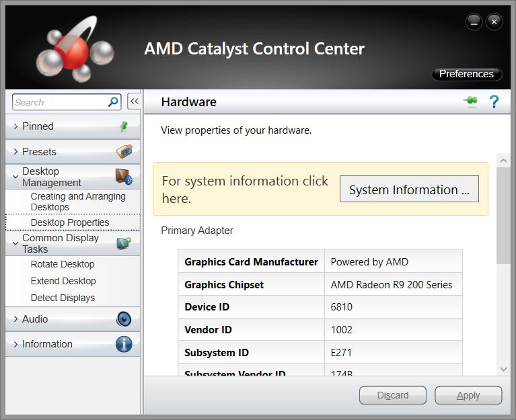Collapse the Desktop Management section

[15, 177]
